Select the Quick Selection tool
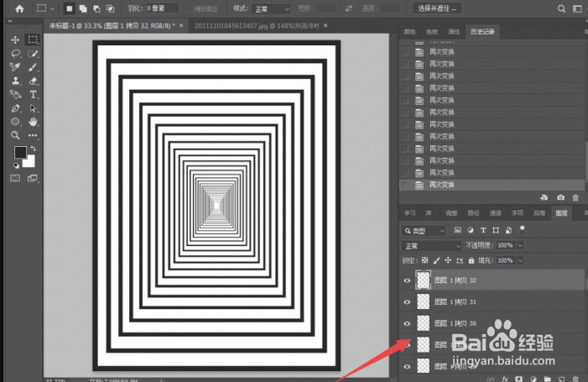This screenshot has width=588, height=382. [x=33, y=54]
